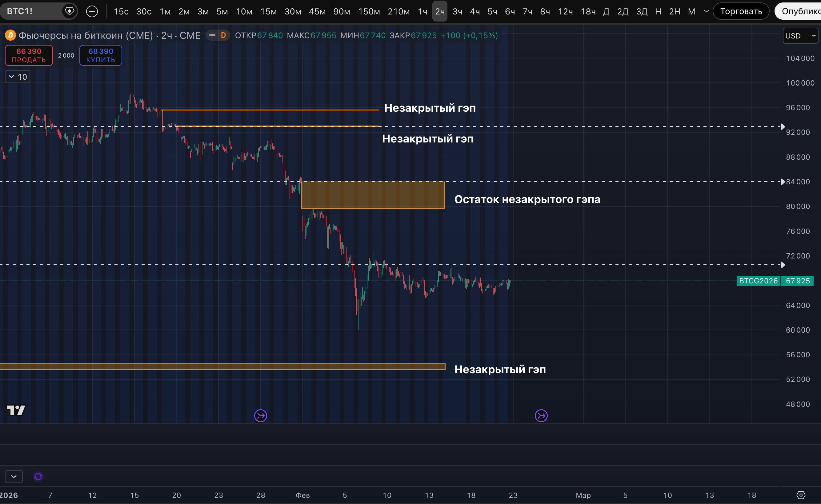
Task: Switch to the 4ч timeframe
Action: (475, 11)
